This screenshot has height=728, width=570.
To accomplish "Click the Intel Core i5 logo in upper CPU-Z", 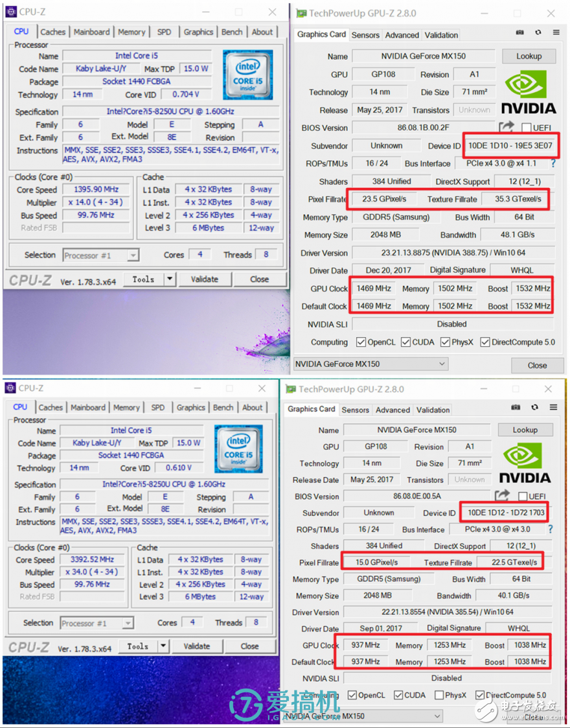I will pyautogui.click(x=248, y=75).
